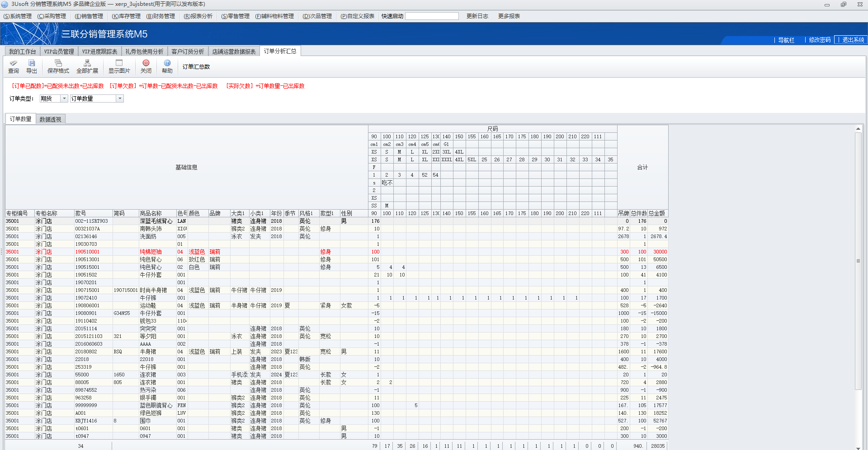Viewport: 868px width, 450px height.
Task: Click the 总件数 column header
Action: point(639,213)
